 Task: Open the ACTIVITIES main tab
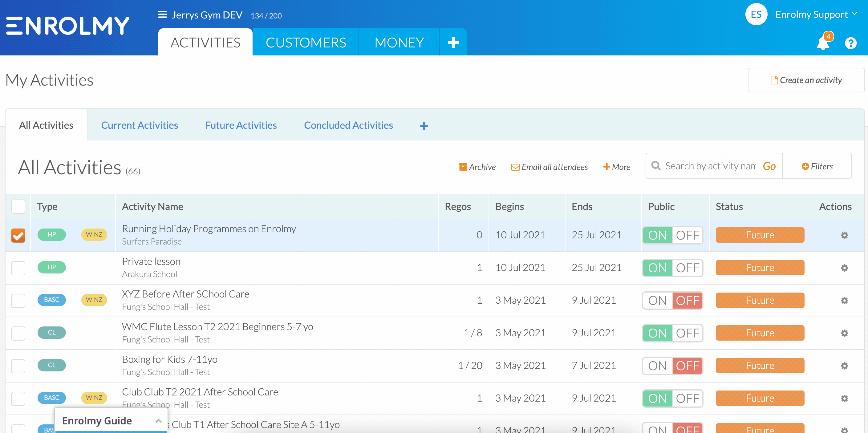point(205,42)
